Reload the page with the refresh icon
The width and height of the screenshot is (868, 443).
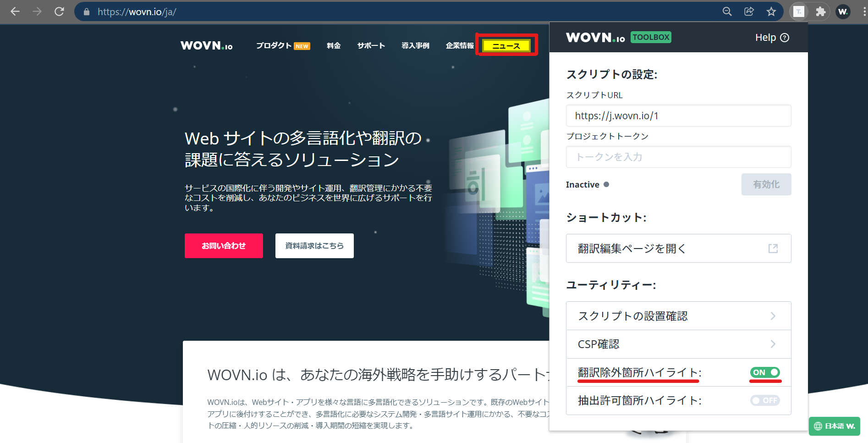tap(59, 11)
